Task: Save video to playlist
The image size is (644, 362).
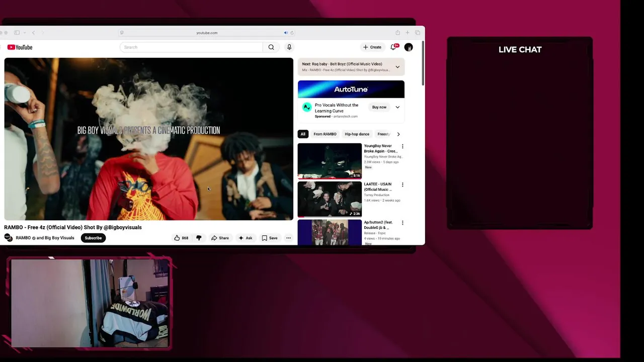Action: [x=270, y=238]
